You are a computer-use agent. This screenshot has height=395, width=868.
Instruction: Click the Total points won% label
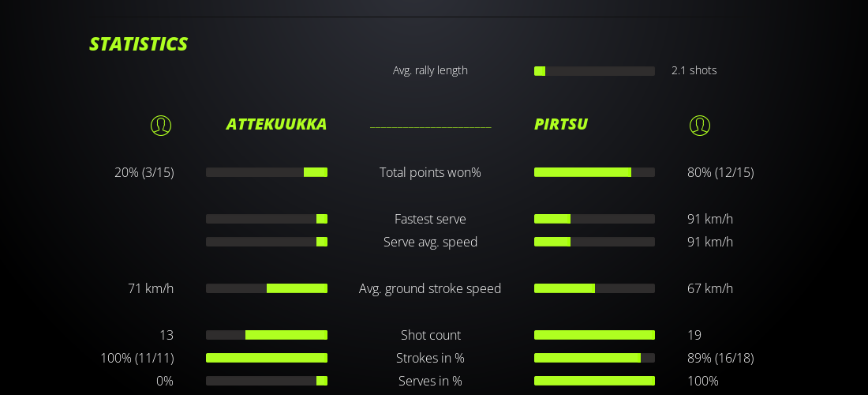(x=430, y=172)
